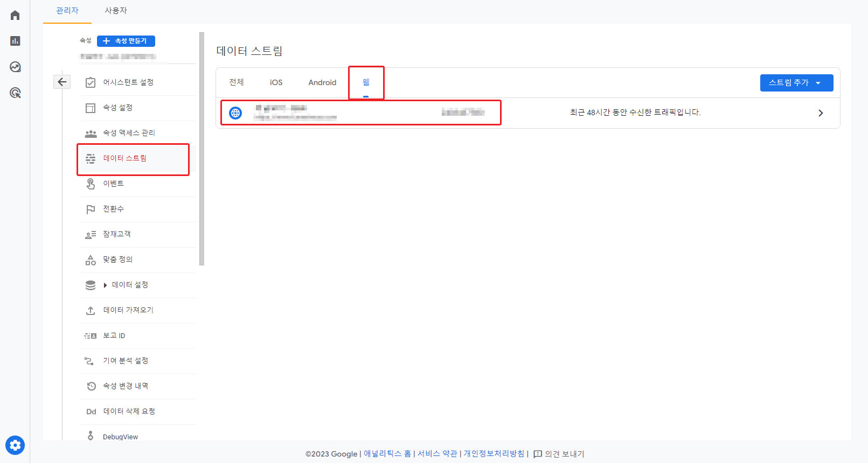Click the 데이터 삭제 요청 Dd icon

91,412
